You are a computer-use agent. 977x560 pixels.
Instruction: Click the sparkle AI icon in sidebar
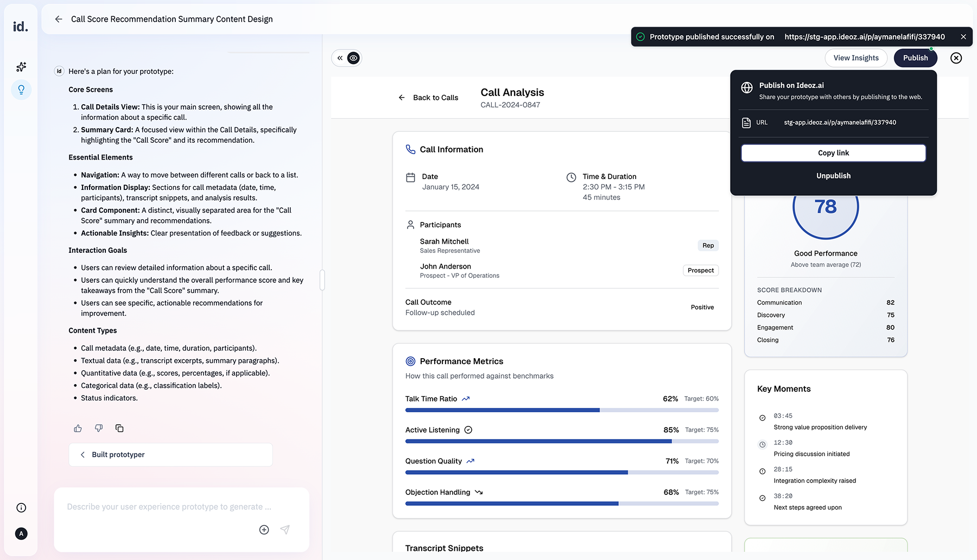pyautogui.click(x=21, y=67)
